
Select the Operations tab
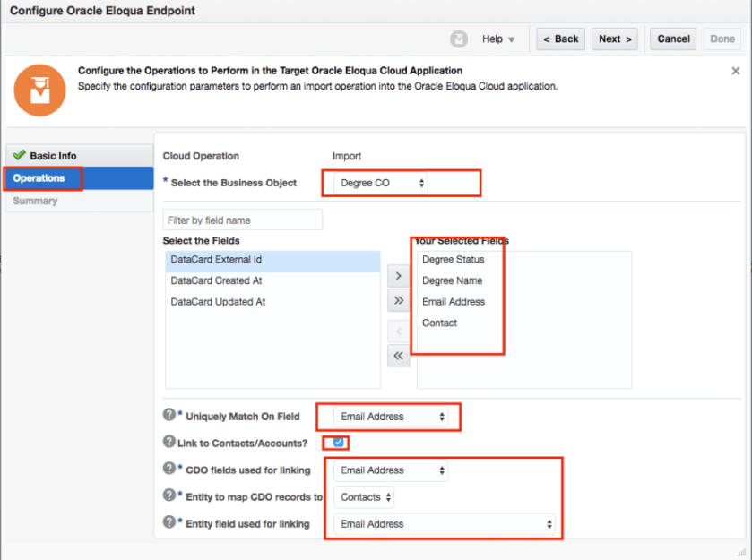click(39, 178)
